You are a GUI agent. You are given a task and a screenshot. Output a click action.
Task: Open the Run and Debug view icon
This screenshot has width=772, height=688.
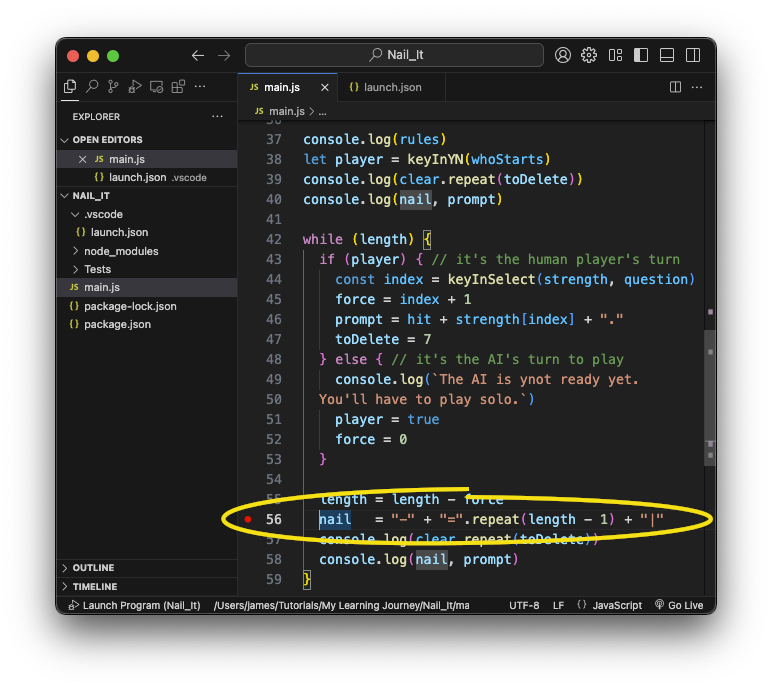pos(134,87)
